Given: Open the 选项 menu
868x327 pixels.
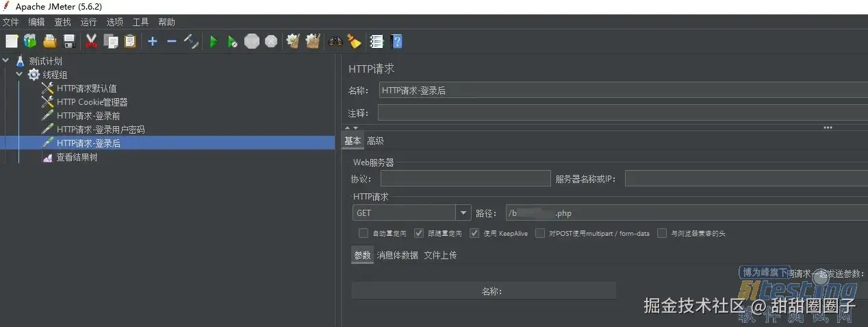Looking at the screenshot, I should coord(114,22).
